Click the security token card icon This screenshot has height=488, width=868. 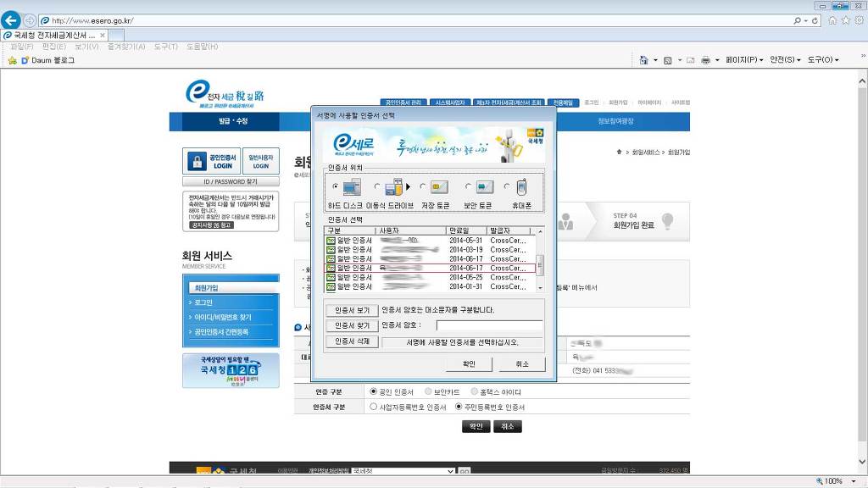[x=484, y=187]
